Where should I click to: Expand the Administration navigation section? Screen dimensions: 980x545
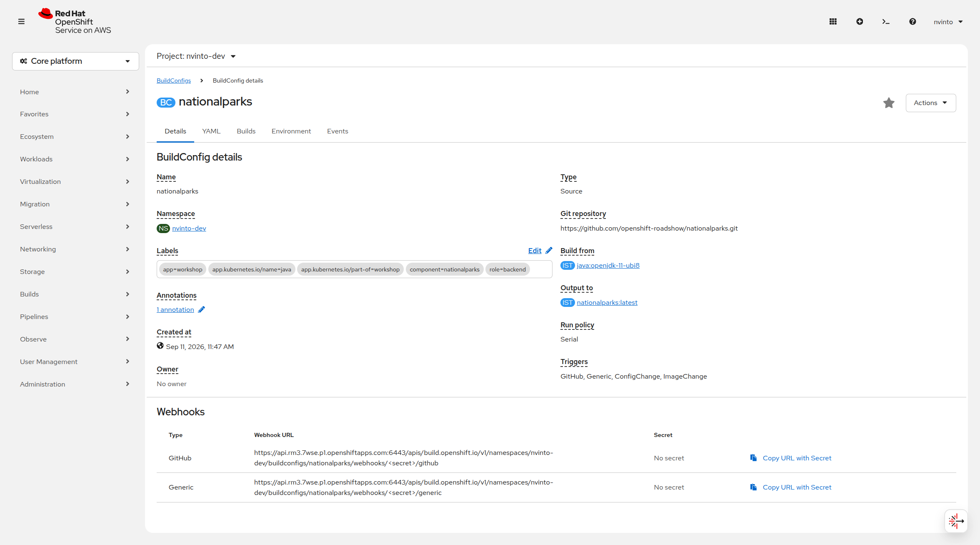[75, 384]
